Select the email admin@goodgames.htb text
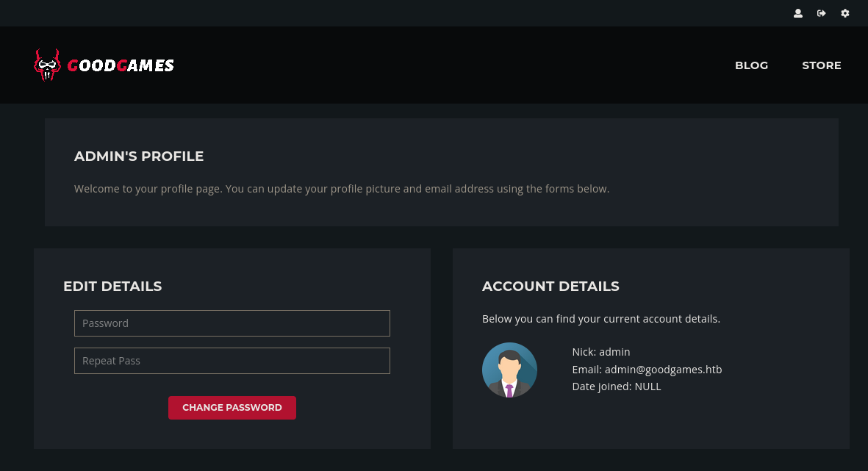The image size is (868, 471). click(663, 369)
